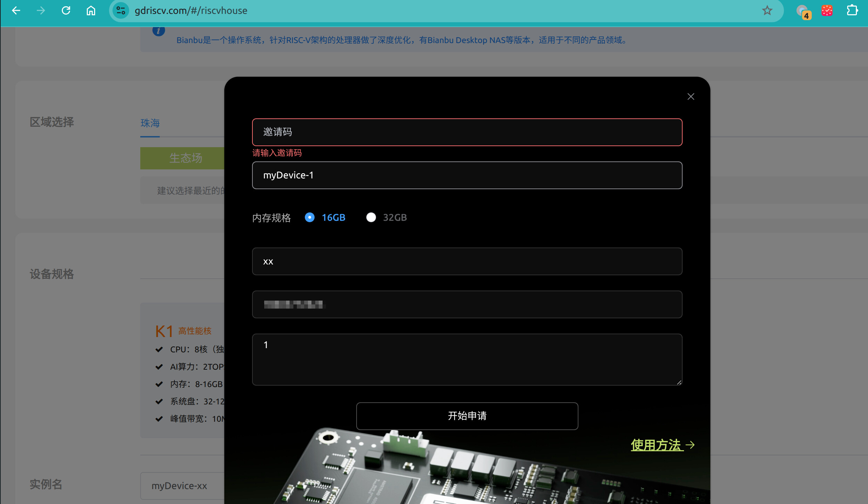This screenshot has height=504, width=868.
Task: Reload the page
Action: click(x=66, y=10)
